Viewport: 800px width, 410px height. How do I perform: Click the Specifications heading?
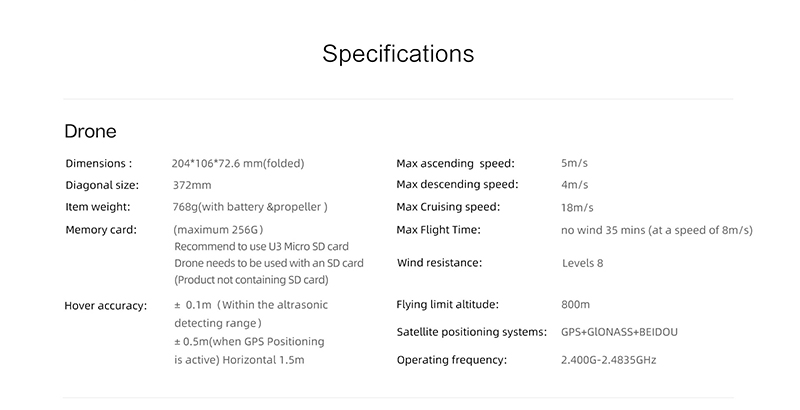398,54
